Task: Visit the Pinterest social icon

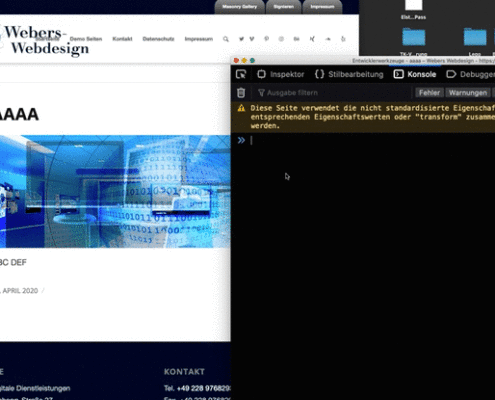Action: (266, 39)
